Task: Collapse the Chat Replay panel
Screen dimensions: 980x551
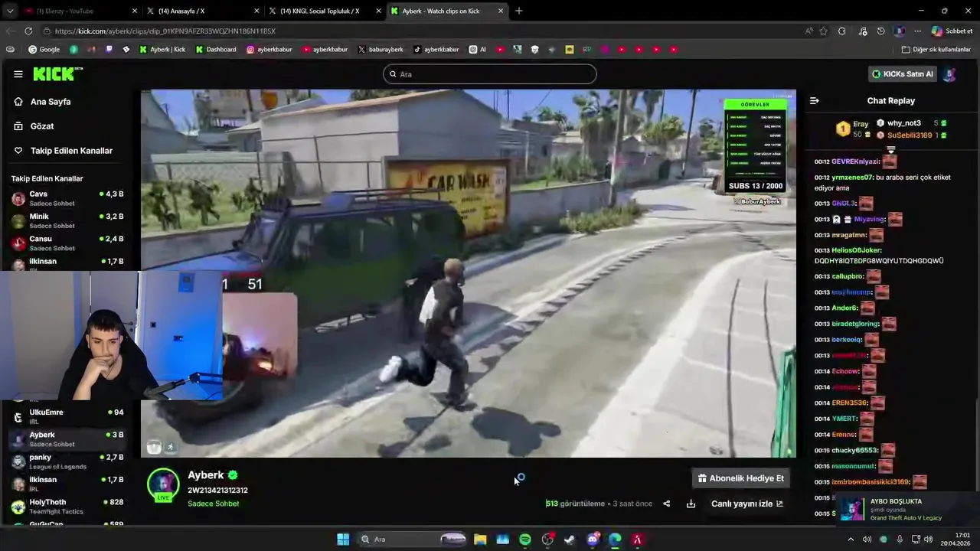Action: point(815,101)
